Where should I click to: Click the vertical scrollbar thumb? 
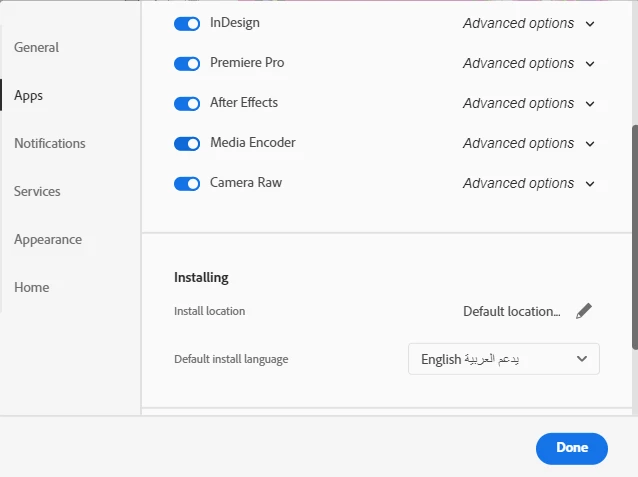[x=635, y=237]
